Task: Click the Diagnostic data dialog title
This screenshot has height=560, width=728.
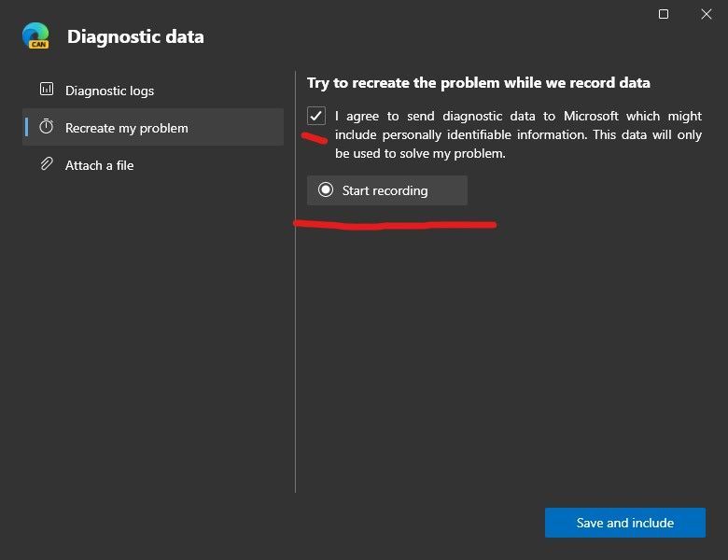Action: [135, 37]
